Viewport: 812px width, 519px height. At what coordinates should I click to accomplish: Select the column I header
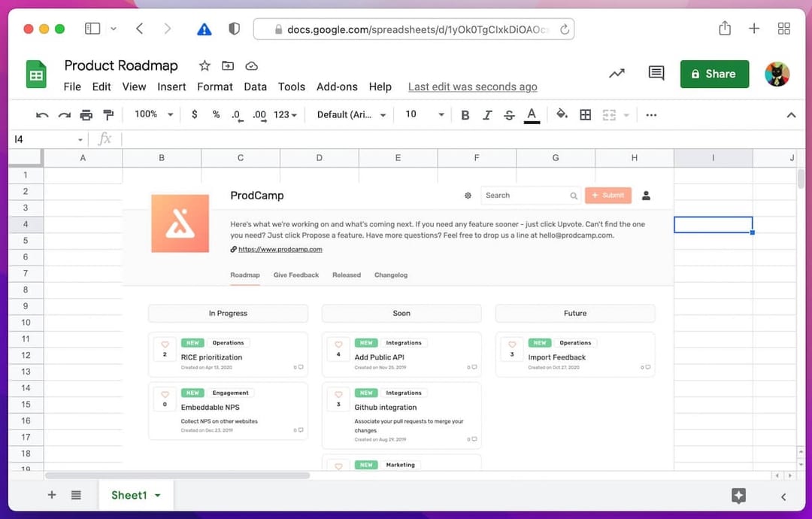(713, 158)
